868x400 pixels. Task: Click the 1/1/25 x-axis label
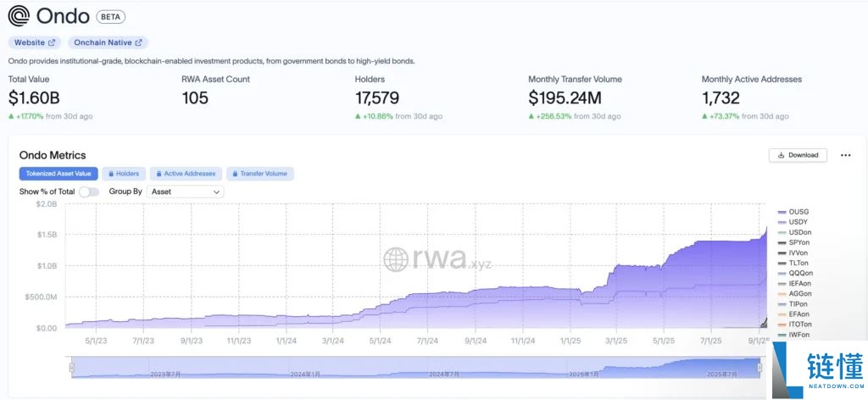(x=570, y=340)
